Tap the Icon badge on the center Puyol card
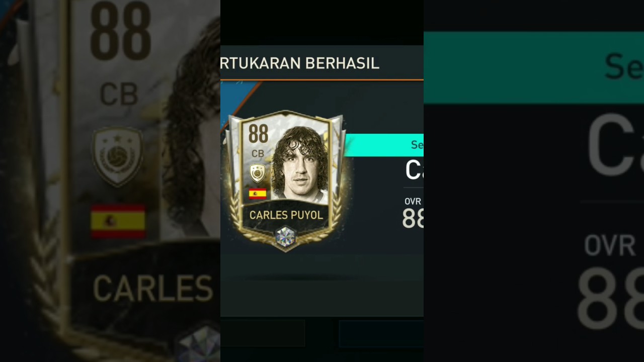 (258, 173)
